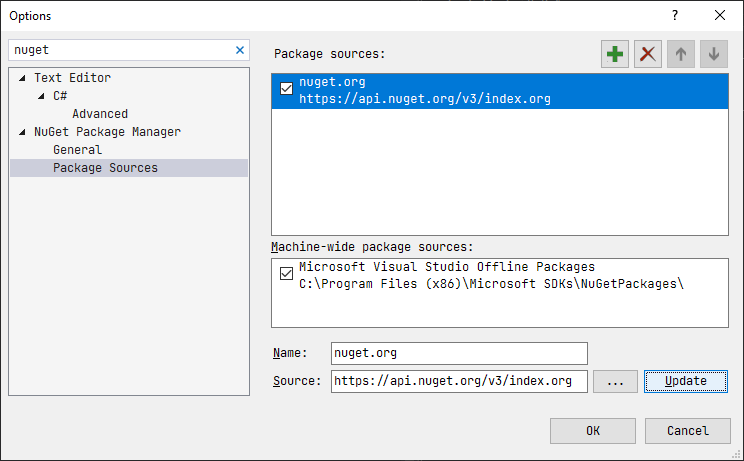Collapse the NuGet Package Manager node
Viewport: 744px width, 461px height.
click(22, 132)
